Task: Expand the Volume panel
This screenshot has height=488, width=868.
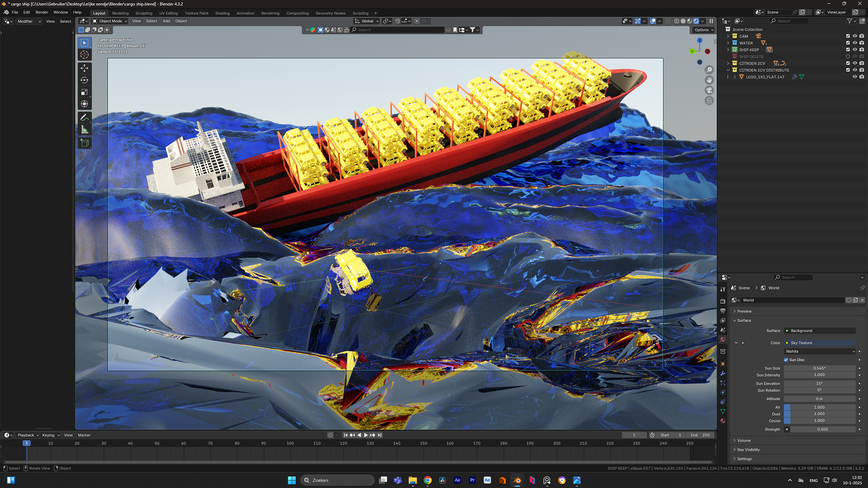Action: (x=744, y=440)
